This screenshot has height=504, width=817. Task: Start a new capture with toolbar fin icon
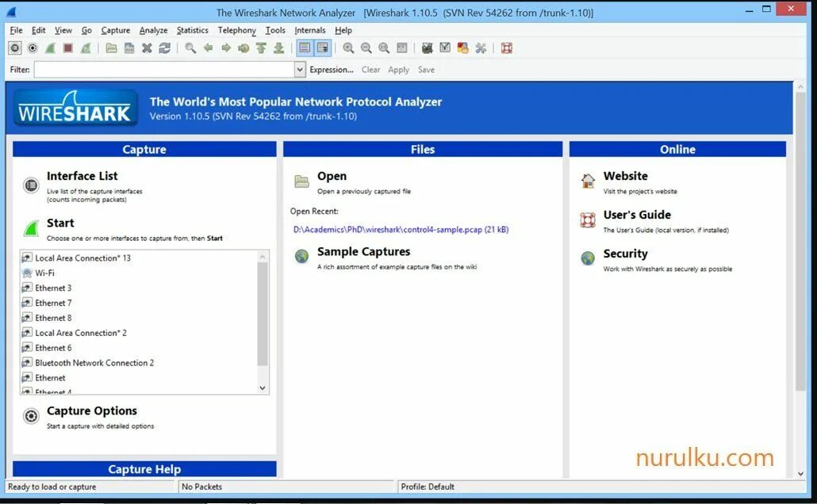pos(51,48)
